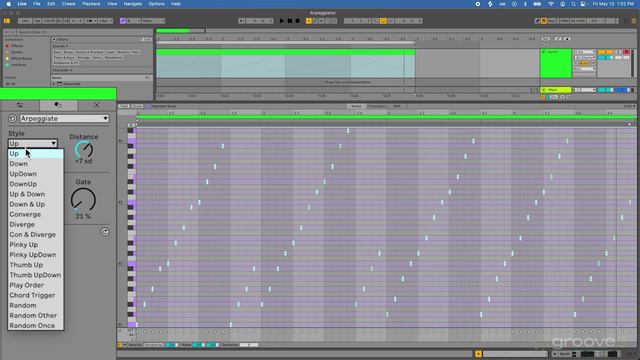Open the Create menu
The width and height of the screenshot is (640, 360).
pyautogui.click(x=69, y=4)
